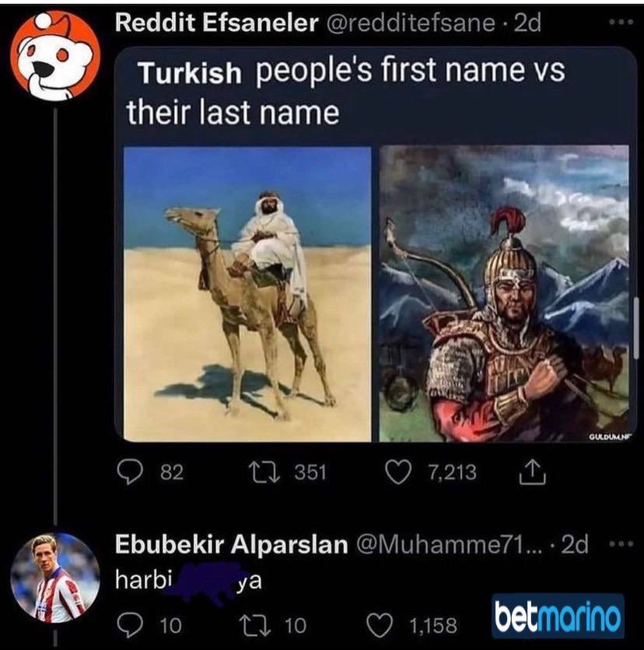Open the tweet's 2d timestamp

527,23
